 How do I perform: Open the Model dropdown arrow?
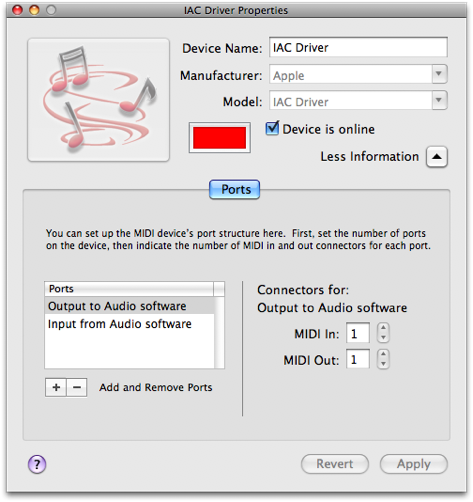[x=439, y=100]
